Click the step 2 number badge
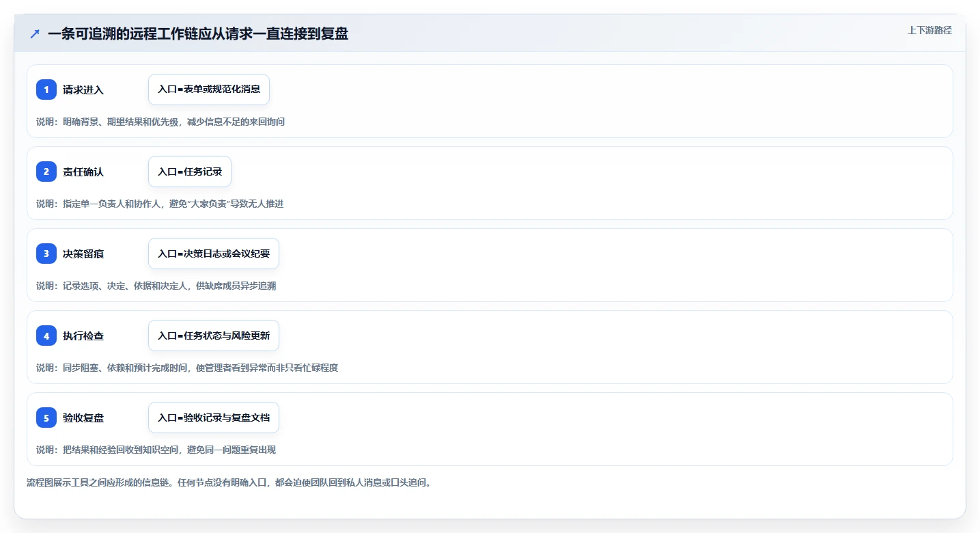This screenshot has width=980, height=533. (46, 172)
